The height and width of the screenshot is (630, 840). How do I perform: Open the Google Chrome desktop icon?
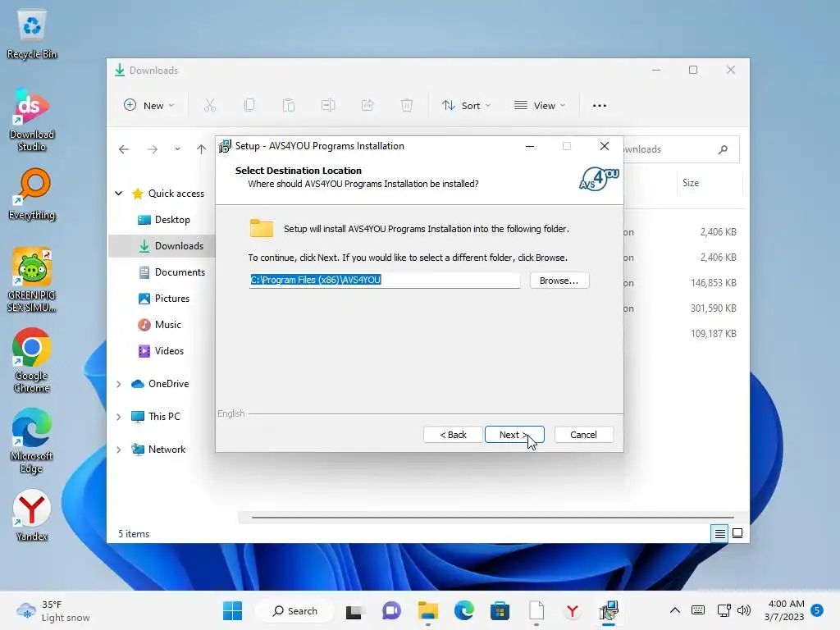[32, 361]
